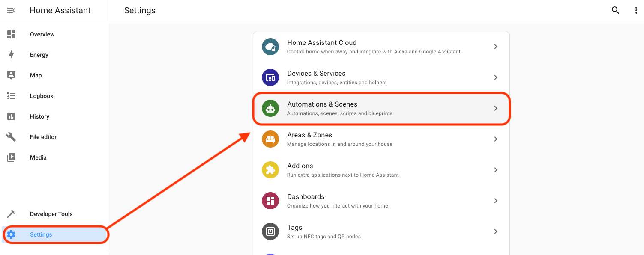Click the green Automations robot icon
This screenshot has height=255, width=644.
point(270,109)
